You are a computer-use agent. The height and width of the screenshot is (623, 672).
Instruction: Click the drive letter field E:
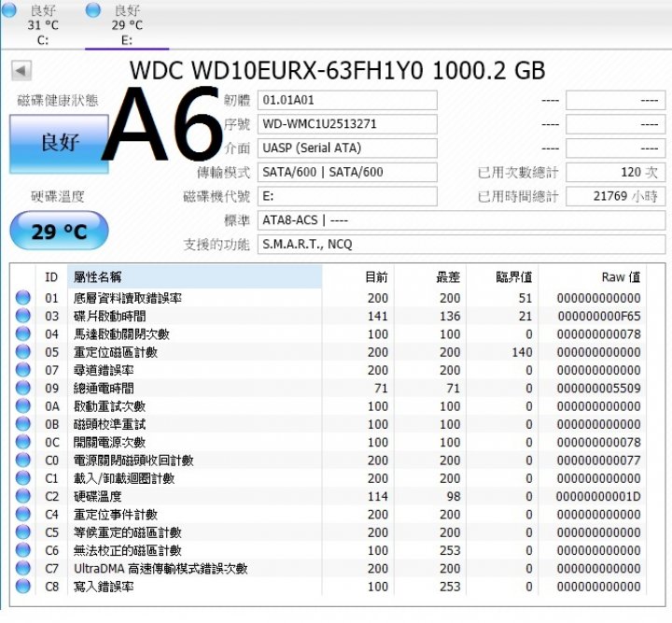347,196
